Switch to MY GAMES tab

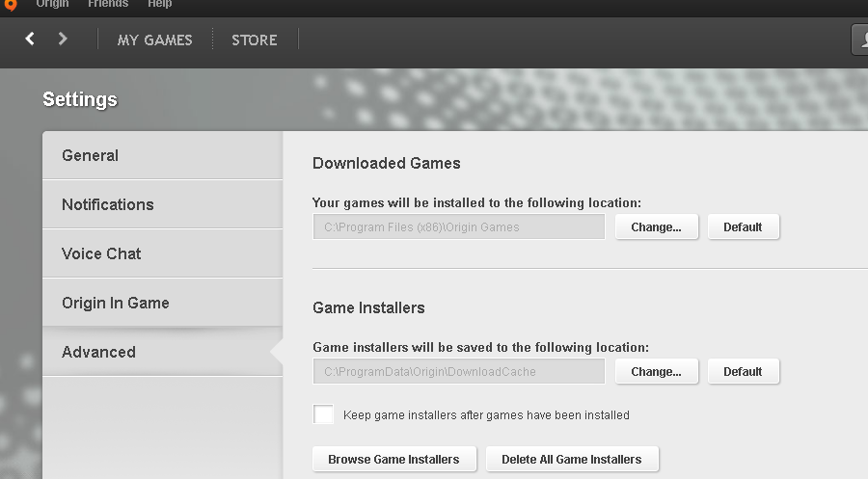coord(155,40)
